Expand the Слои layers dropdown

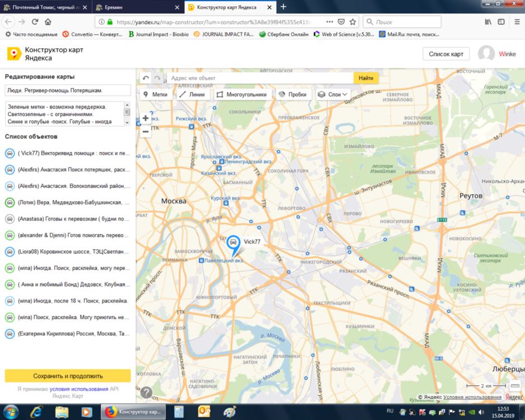[x=333, y=95]
